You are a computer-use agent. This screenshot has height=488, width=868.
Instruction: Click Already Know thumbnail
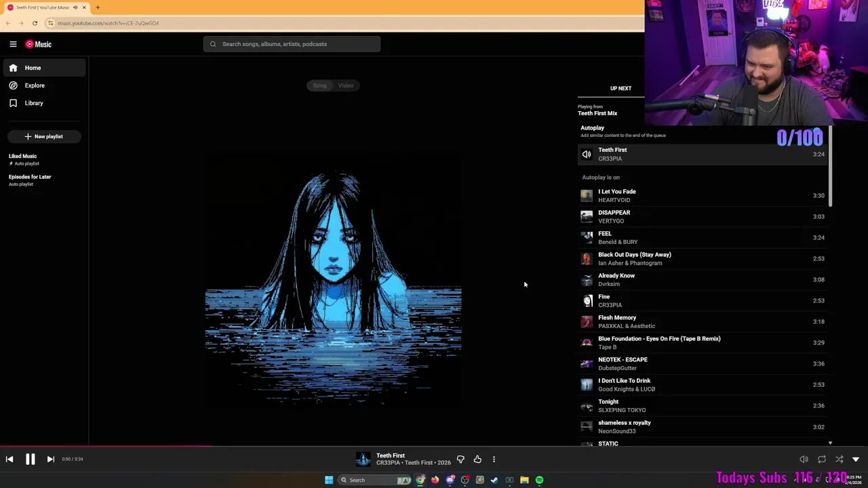tap(587, 279)
